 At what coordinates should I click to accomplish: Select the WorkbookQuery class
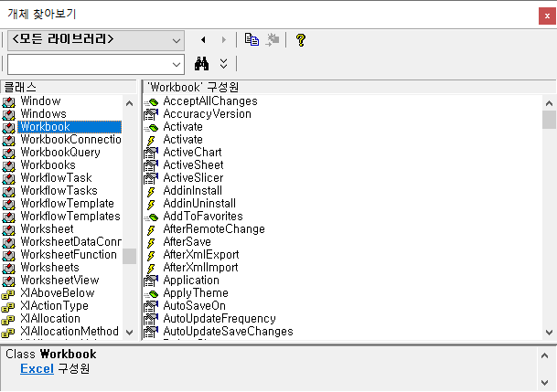pyautogui.click(x=60, y=153)
